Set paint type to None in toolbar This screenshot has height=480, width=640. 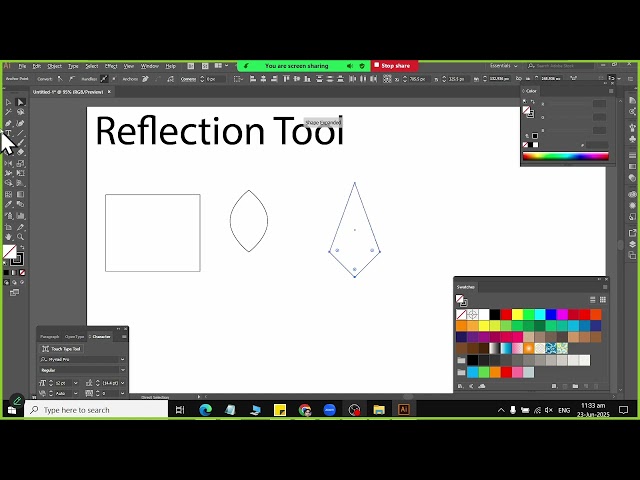coord(22,273)
